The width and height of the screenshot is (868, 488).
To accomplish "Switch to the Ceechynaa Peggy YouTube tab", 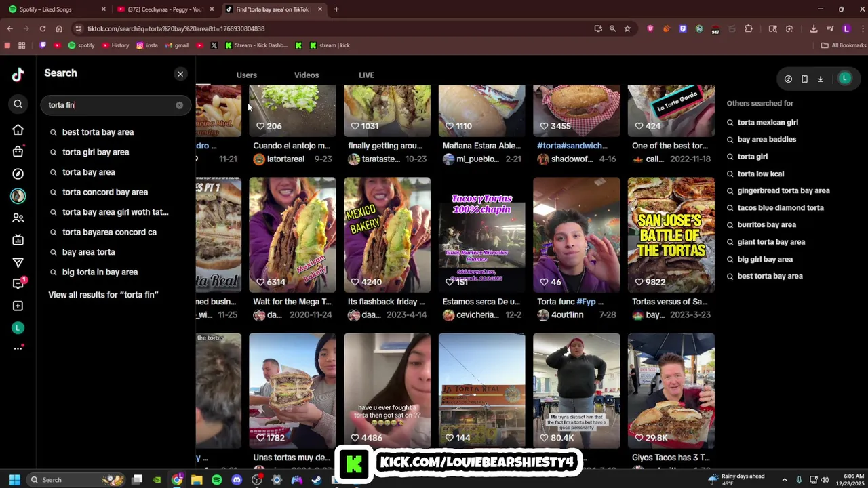I will click(x=166, y=9).
